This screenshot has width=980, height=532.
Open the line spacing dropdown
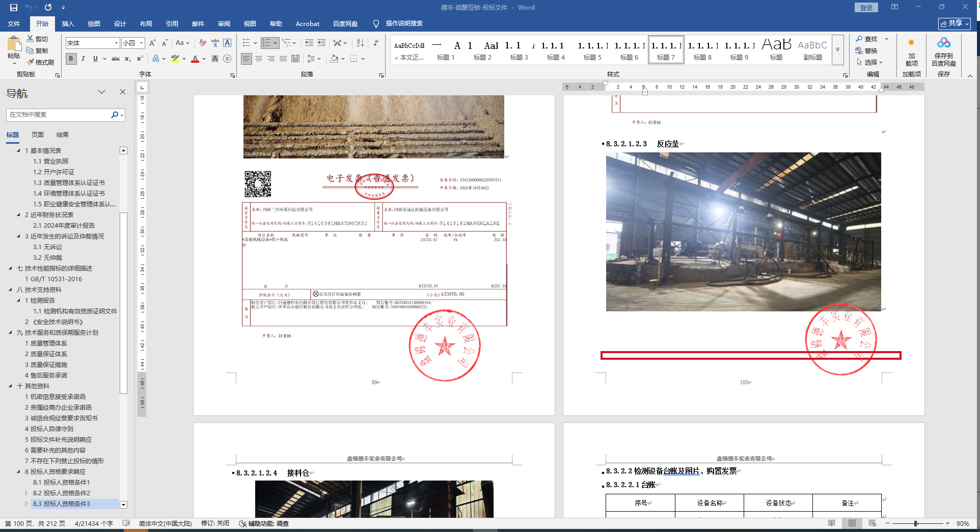[319, 59]
